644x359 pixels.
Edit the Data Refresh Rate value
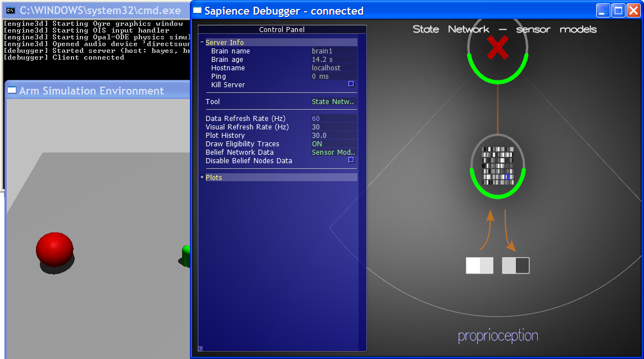coord(333,119)
